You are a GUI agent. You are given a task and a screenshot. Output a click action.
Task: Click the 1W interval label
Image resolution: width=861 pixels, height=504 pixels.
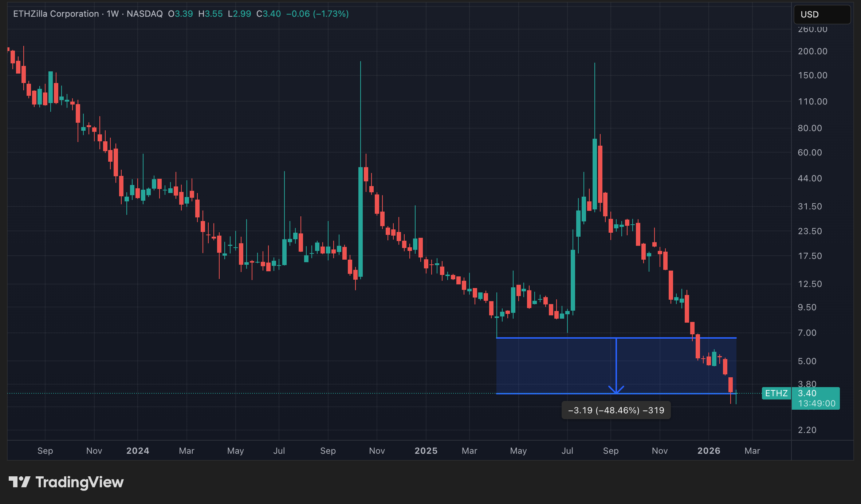pyautogui.click(x=113, y=14)
